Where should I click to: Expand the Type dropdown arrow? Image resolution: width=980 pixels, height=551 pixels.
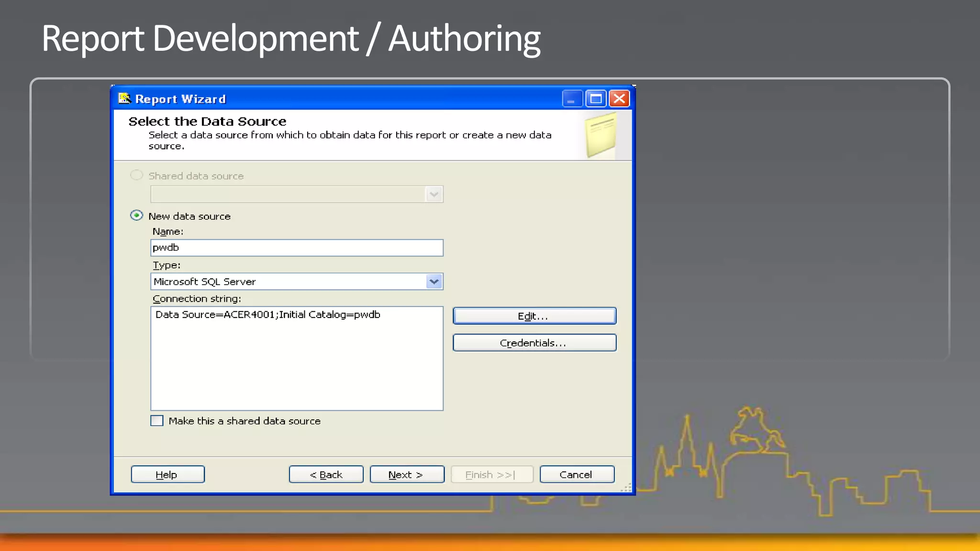pyautogui.click(x=434, y=281)
